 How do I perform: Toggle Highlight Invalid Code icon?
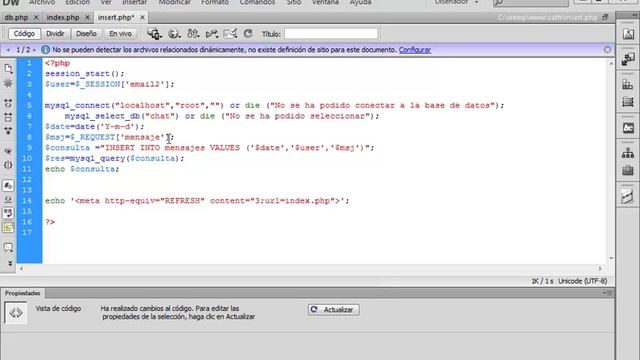tap(8, 199)
